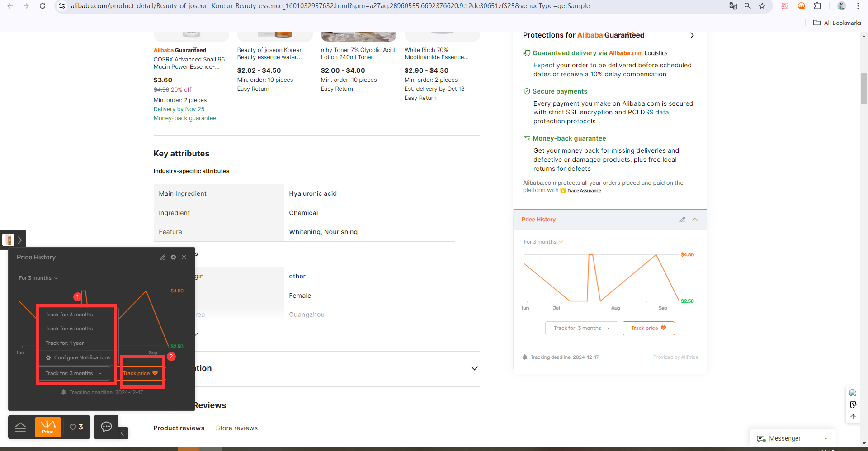Open White Birch 70% Nicotinamide Essence listing
The height and width of the screenshot is (451, 868).
[436, 53]
